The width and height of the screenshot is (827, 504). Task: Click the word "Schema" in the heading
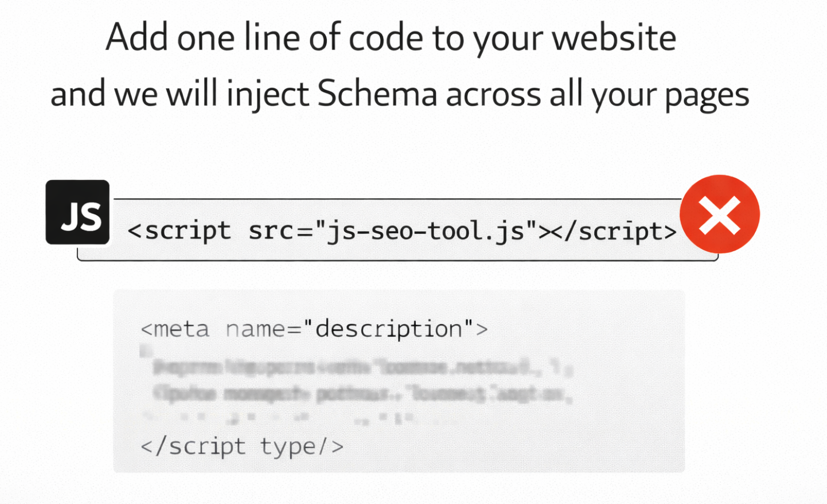[x=377, y=93]
